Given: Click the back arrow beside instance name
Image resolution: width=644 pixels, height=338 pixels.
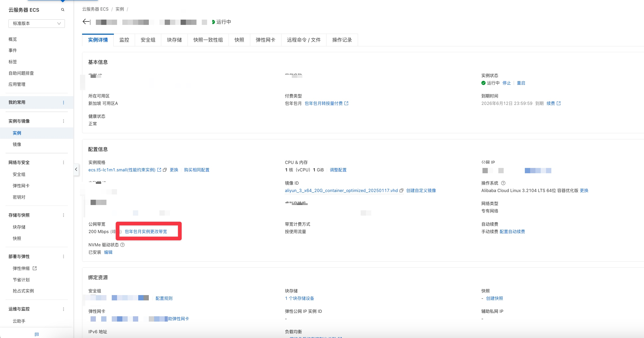Looking at the screenshot, I should coord(86,22).
